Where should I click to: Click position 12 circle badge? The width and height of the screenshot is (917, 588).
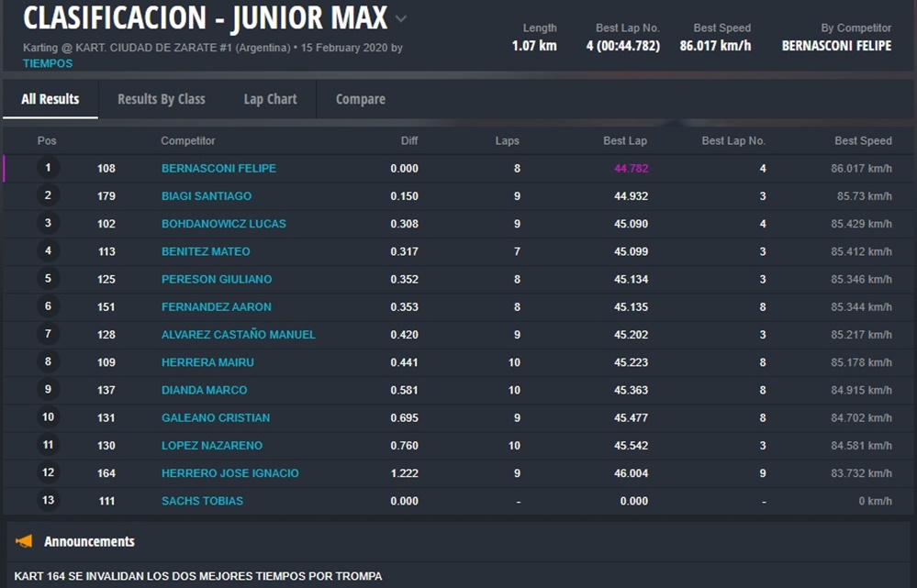pyautogui.click(x=48, y=473)
